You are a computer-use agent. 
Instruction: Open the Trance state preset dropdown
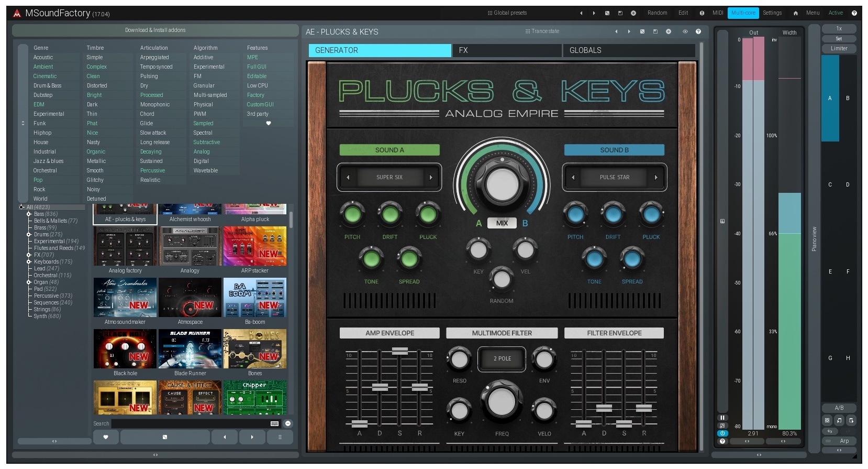click(x=542, y=31)
